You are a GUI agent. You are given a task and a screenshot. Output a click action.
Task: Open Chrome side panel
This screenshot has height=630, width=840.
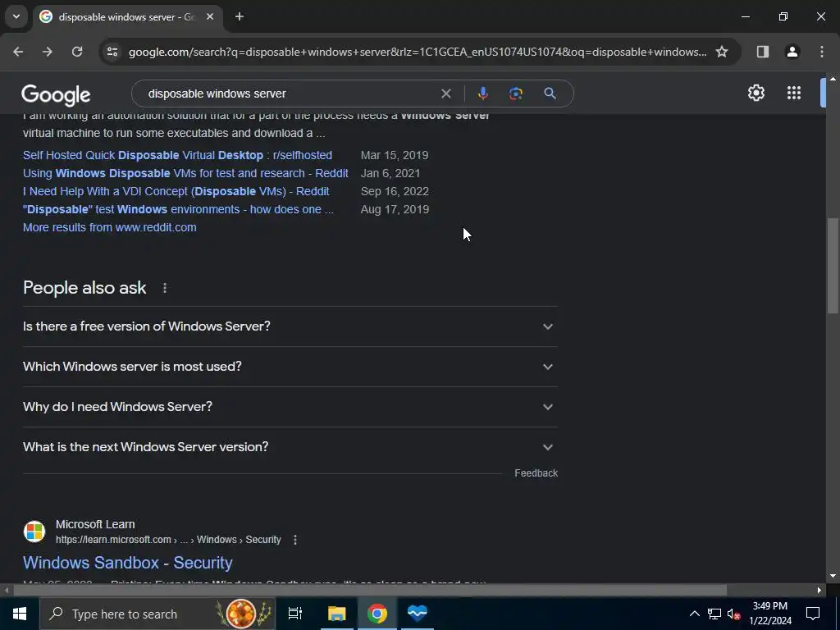(x=762, y=52)
